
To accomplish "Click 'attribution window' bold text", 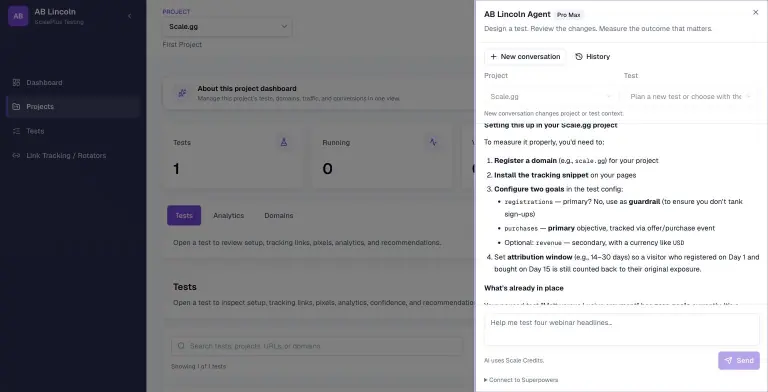I will pyautogui.click(x=540, y=257).
